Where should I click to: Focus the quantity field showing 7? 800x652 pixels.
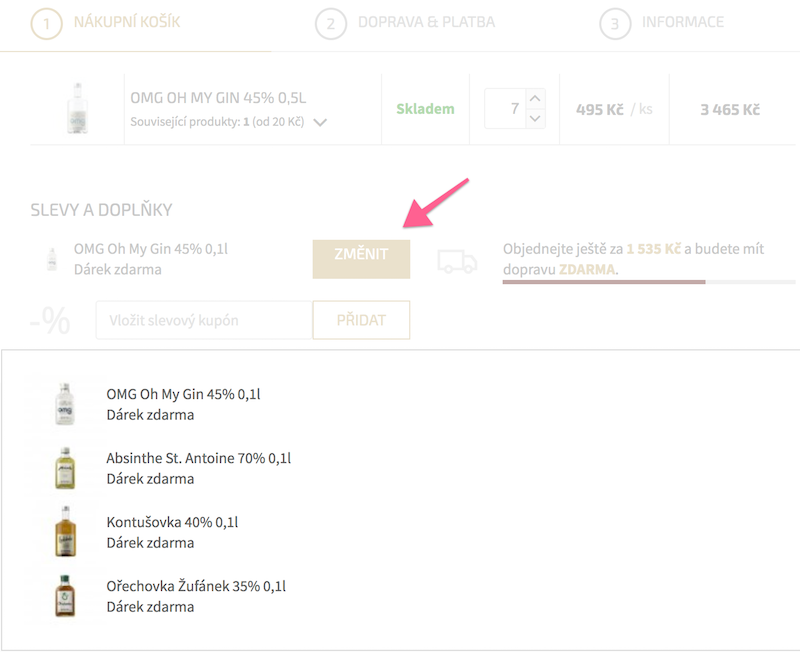(x=505, y=108)
